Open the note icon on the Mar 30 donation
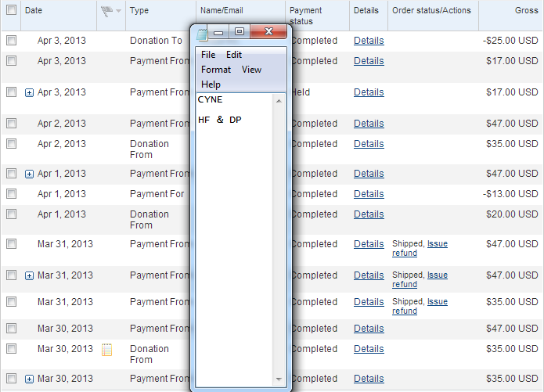The width and height of the screenshot is (544, 392). pyautogui.click(x=107, y=351)
